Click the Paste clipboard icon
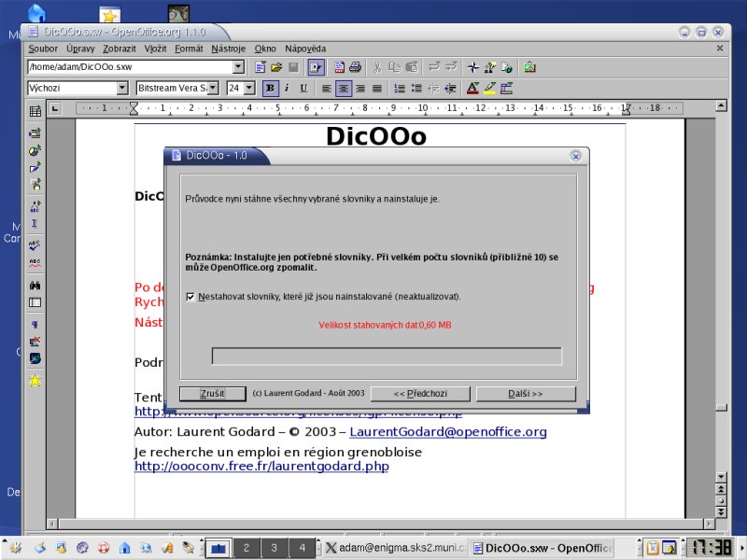Screen dimensions: 747x560 412,67
